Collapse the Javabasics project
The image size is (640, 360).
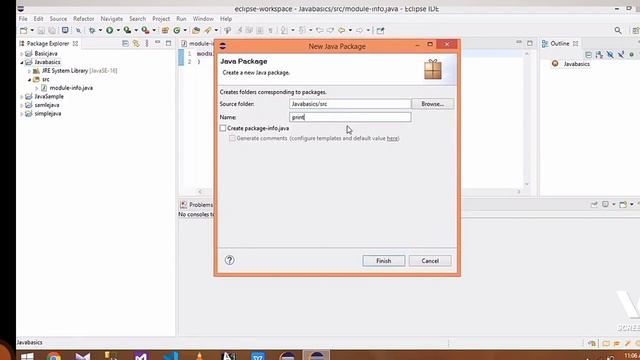[22, 62]
